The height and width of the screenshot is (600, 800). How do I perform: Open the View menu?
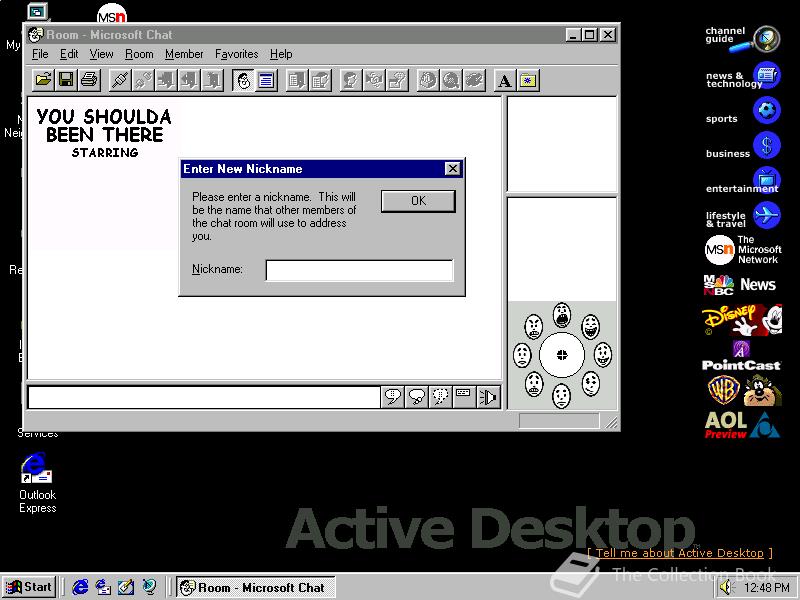pyautogui.click(x=101, y=54)
